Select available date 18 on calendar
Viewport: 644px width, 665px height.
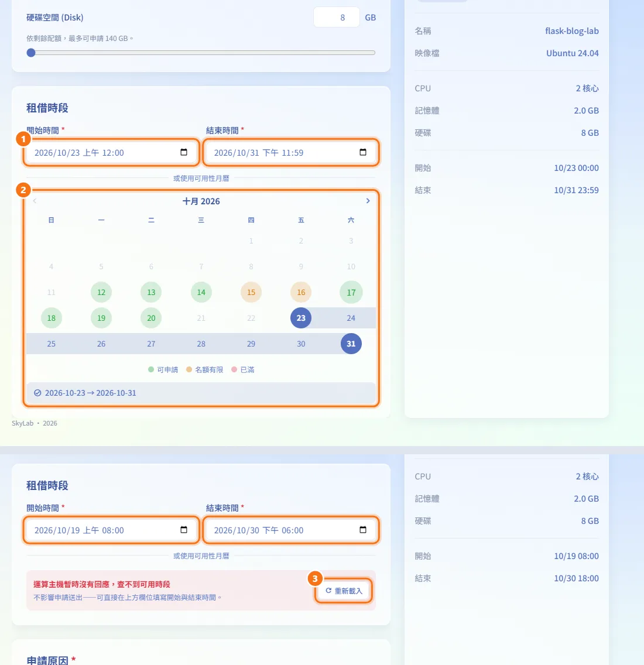pos(52,318)
